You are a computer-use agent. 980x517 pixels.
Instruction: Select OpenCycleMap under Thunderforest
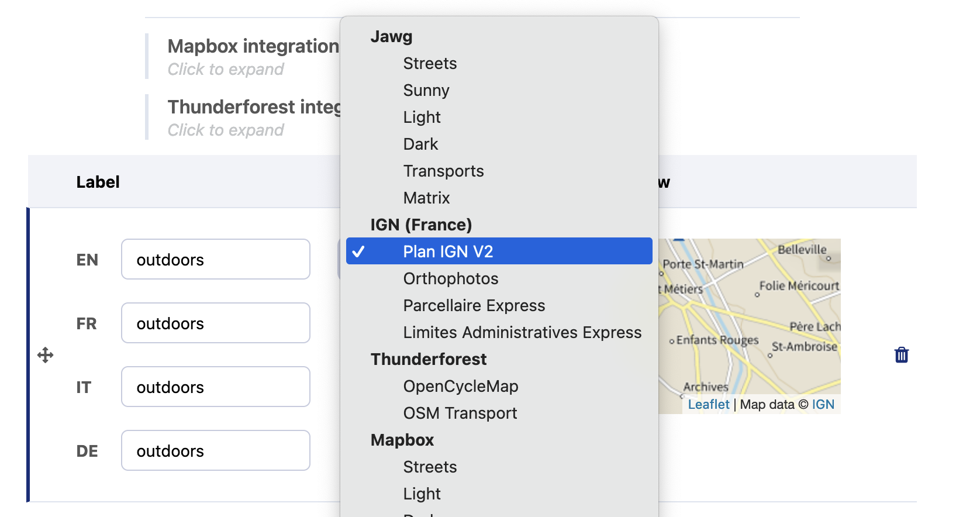(460, 386)
